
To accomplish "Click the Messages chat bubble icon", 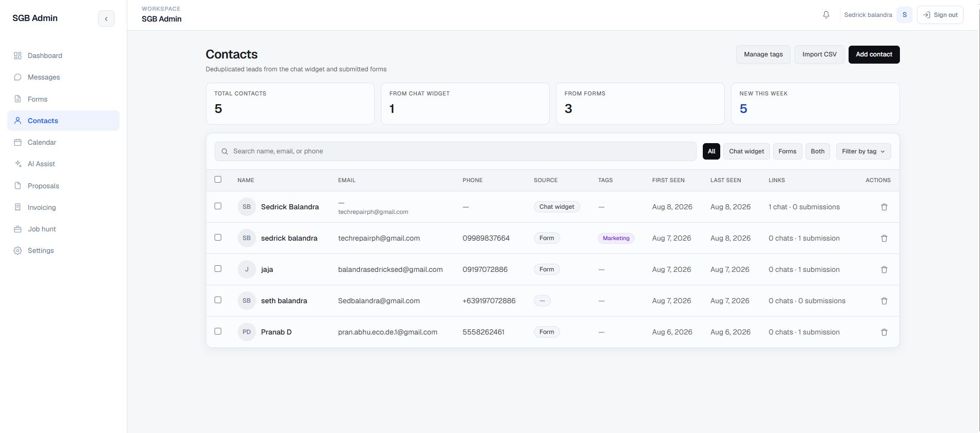I will [x=17, y=77].
